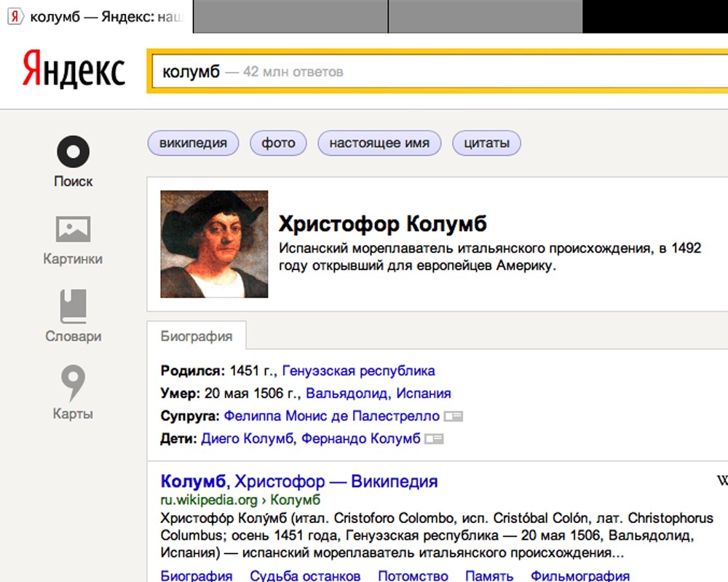Switch to the third gray browser tab

pos(485,17)
